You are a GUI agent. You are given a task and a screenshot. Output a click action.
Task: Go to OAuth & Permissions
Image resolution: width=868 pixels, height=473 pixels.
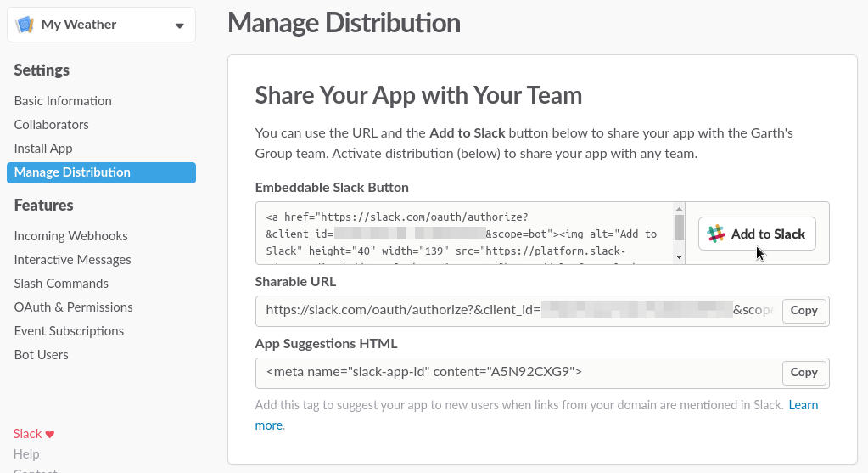(73, 307)
